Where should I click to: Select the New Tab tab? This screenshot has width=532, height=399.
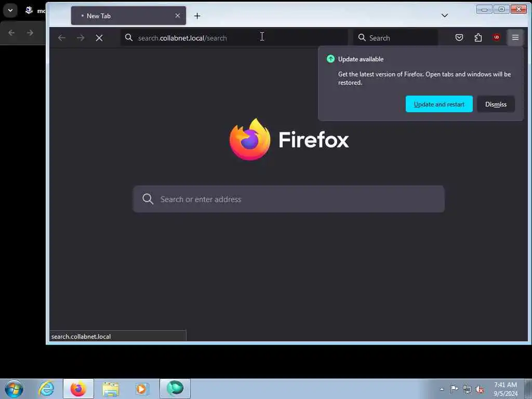pos(128,16)
